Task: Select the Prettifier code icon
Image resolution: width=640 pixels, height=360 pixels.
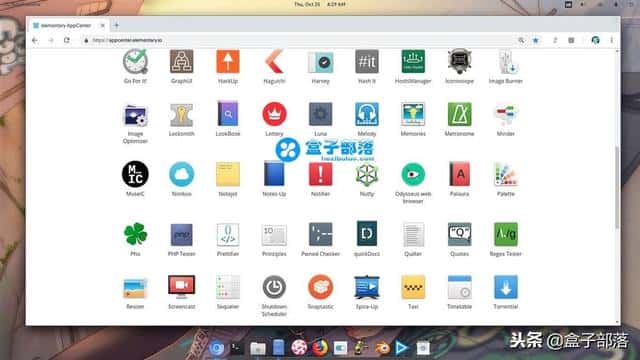Action: (x=228, y=235)
